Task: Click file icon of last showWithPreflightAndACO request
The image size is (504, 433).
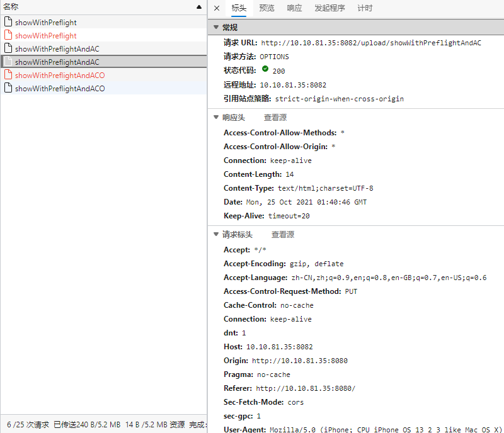Action: pos(8,89)
